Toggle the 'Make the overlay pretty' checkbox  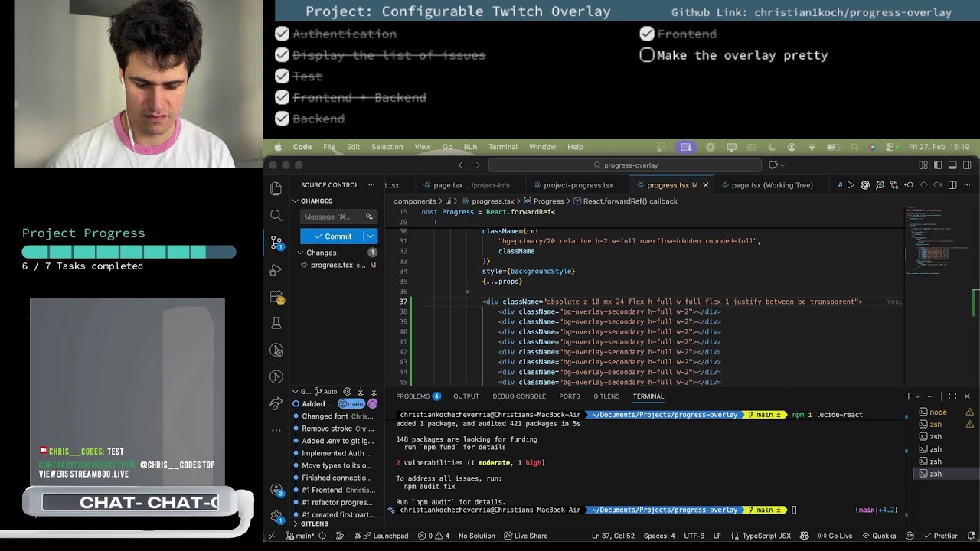pos(647,55)
